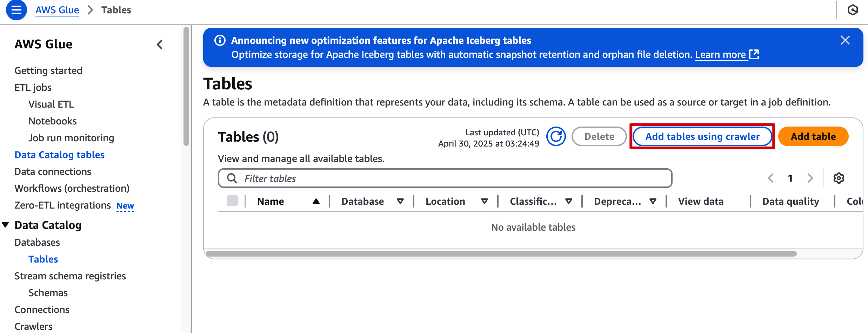Viewport: 868px width, 333px height.
Task: Open Notebooks page
Action: pyautogui.click(x=53, y=121)
